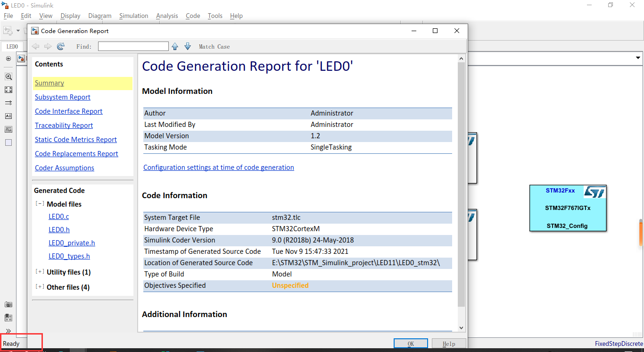Toggle the Match Case option
The height and width of the screenshot is (352, 644).
point(215,47)
